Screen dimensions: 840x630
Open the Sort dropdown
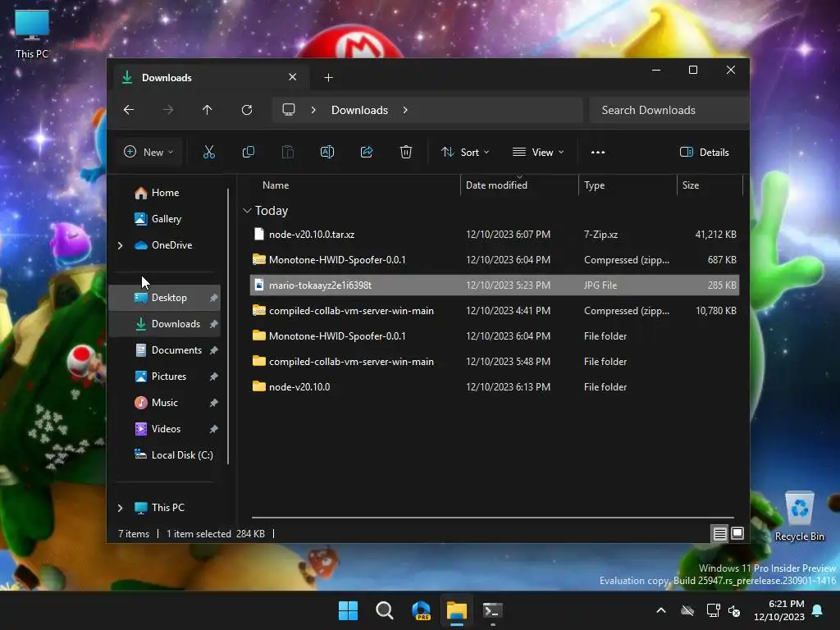[465, 152]
